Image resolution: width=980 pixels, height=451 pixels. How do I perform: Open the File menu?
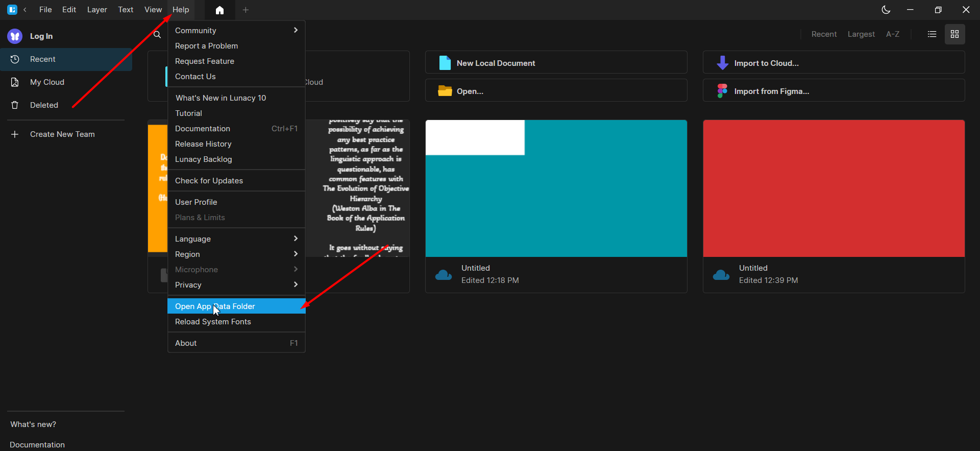point(45,10)
